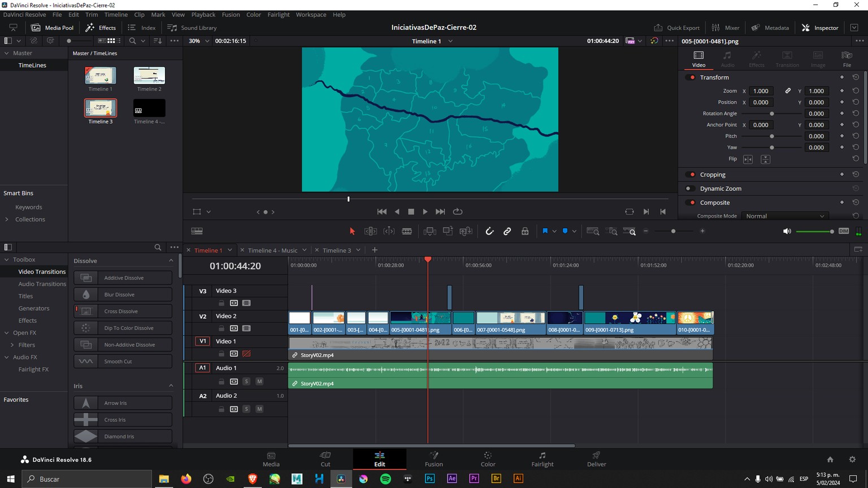
Task: Toggle the Position Lock padlock icon
Action: pyautogui.click(x=525, y=231)
